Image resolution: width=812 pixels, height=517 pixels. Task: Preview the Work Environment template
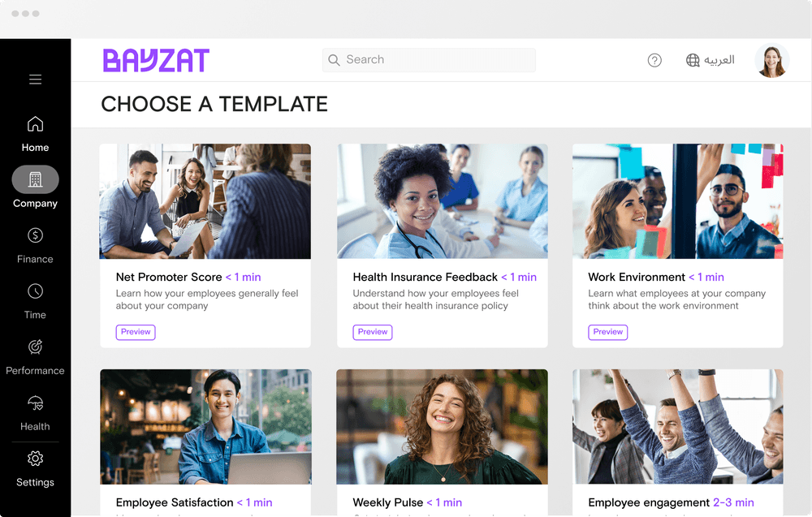coord(608,332)
